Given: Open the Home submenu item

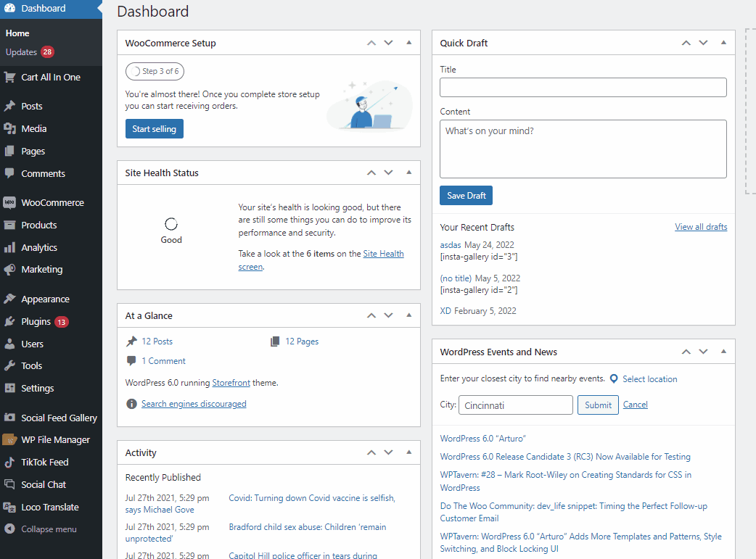Looking at the screenshot, I should click(17, 33).
